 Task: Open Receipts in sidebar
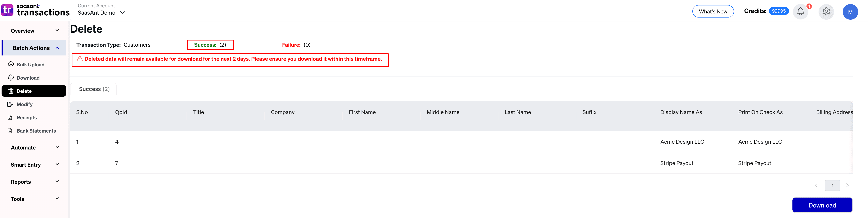pyautogui.click(x=27, y=118)
